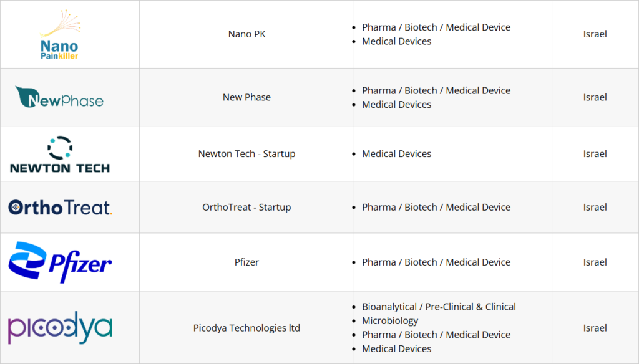
Task: Select Israel in the Picodya row
Action: 595,328
